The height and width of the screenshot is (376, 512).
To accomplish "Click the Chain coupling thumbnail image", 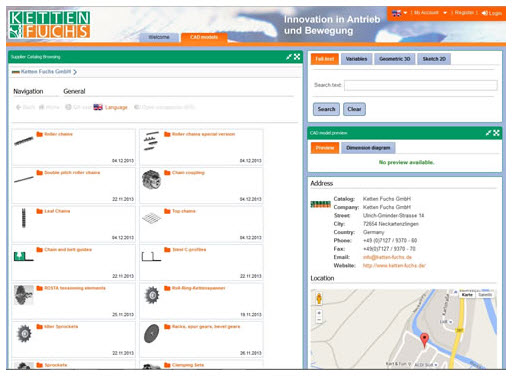I will [151, 179].
